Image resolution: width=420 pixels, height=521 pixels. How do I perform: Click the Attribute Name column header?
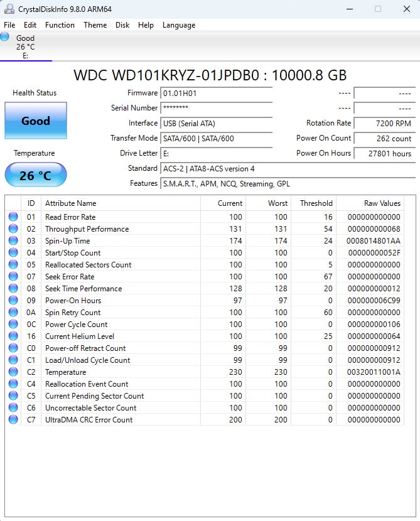pos(121,203)
